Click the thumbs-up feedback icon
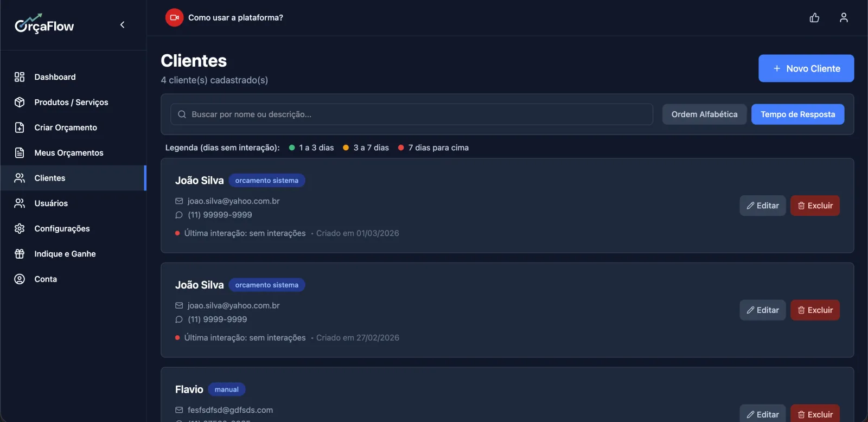 click(x=814, y=17)
